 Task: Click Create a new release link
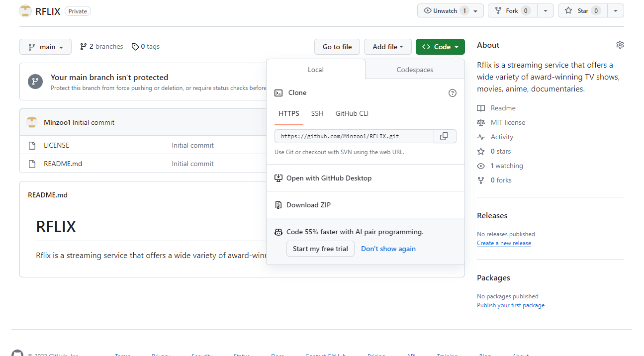click(x=504, y=243)
